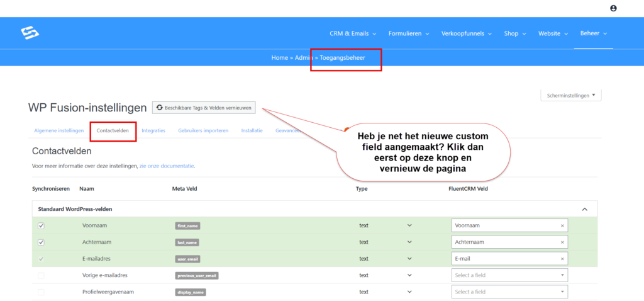Clear the Achternaam FluentCRM field
The image size is (644, 301).
pos(562,242)
